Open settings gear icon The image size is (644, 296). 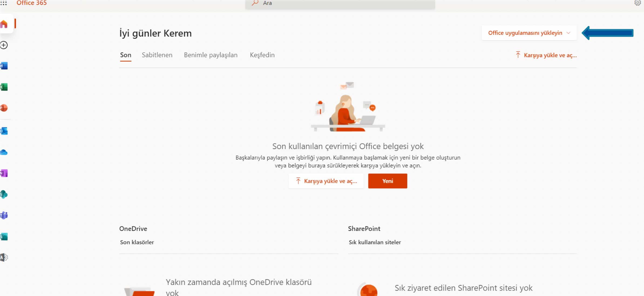point(638,3)
